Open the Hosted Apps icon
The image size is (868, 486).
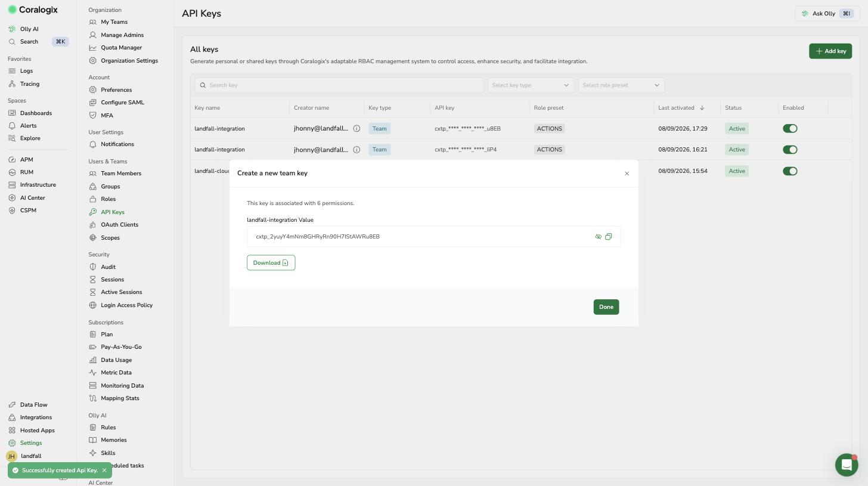pyautogui.click(x=12, y=431)
